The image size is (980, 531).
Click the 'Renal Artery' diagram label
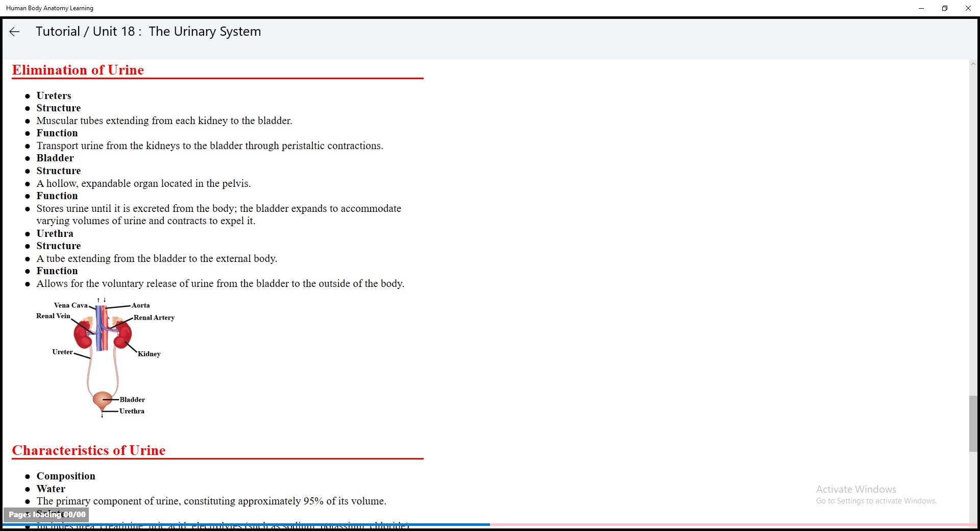tap(154, 318)
